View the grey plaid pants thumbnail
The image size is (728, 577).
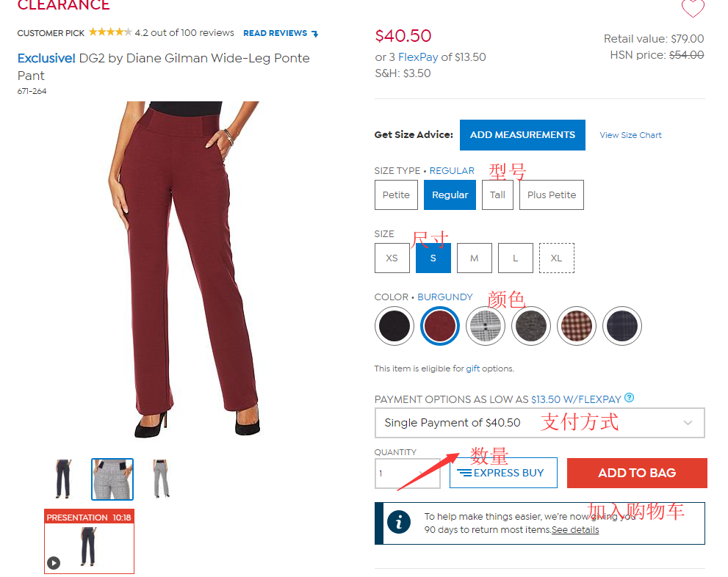pyautogui.click(x=112, y=479)
